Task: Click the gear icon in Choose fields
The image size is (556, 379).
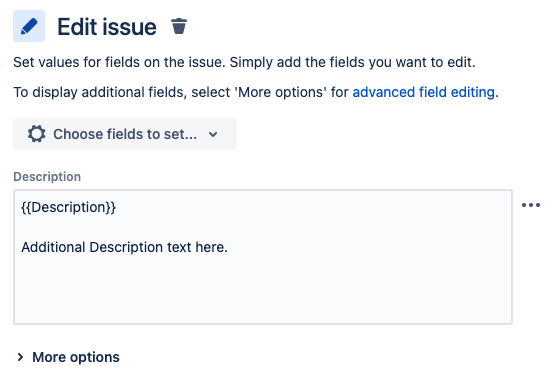Action: (x=37, y=134)
